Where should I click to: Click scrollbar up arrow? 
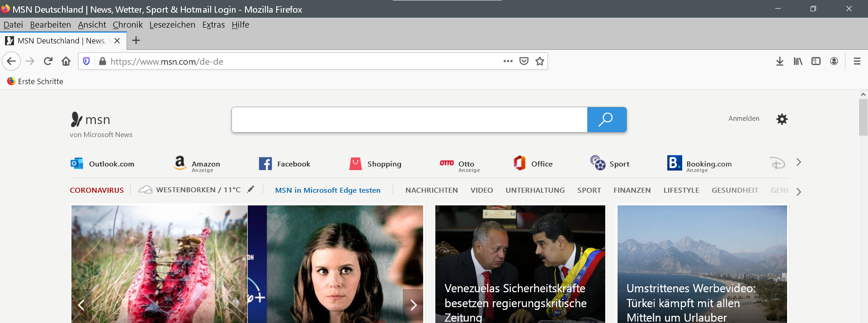pos(863,94)
